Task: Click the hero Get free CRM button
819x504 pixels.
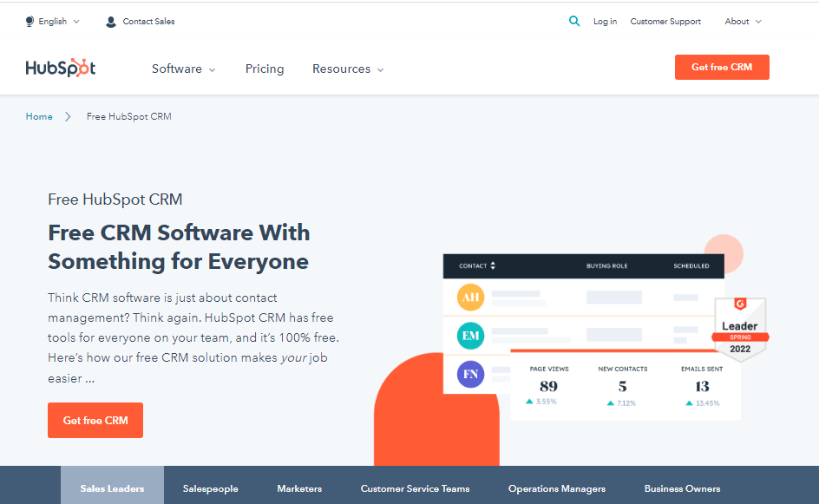Action: [x=95, y=421]
